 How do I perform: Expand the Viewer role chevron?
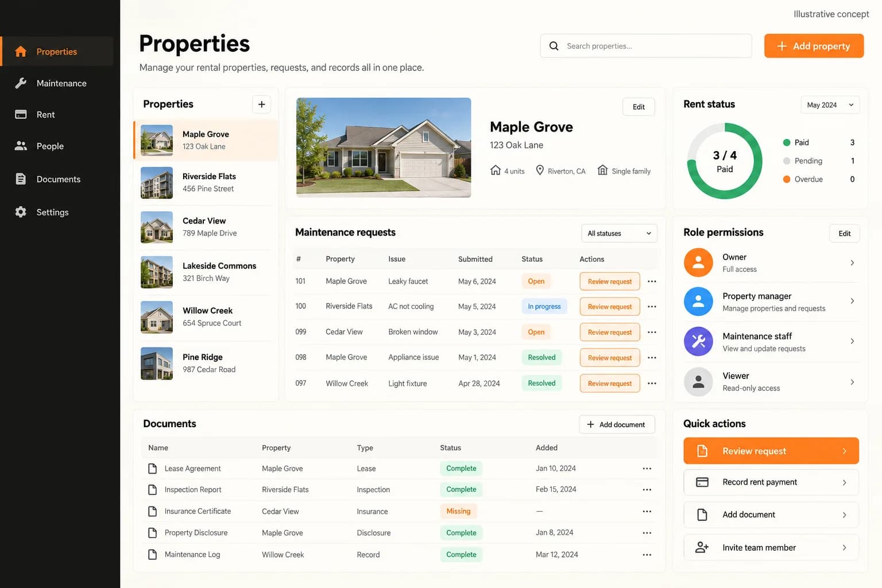click(852, 382)
